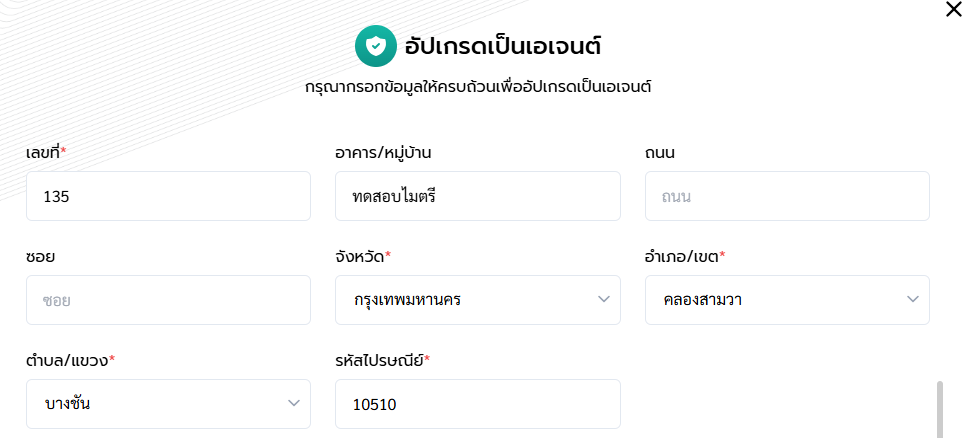
Task: Click the chevron arrow in ตำบล/แขวง field
Action: [294, 403]
